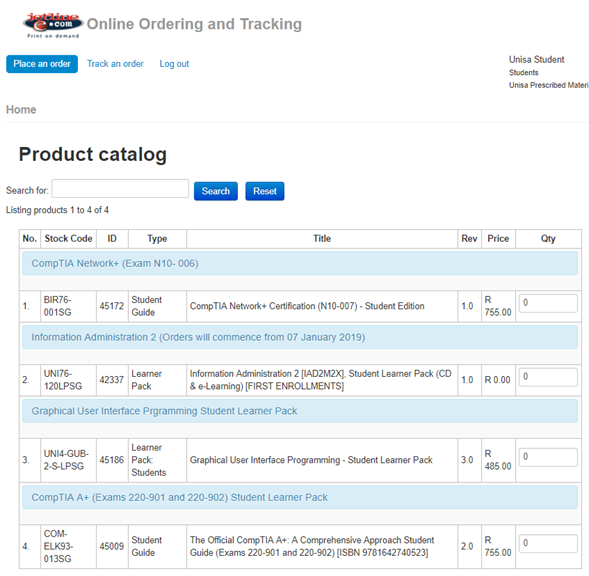589x576 pixels.
Task: Select quantity field for CompTIA A+ Student Guide
Action: [548, 543]
